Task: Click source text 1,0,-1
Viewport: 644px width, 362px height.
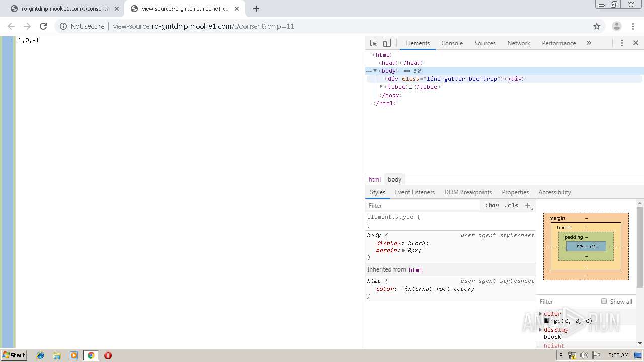Action: [x=28, y=40]
